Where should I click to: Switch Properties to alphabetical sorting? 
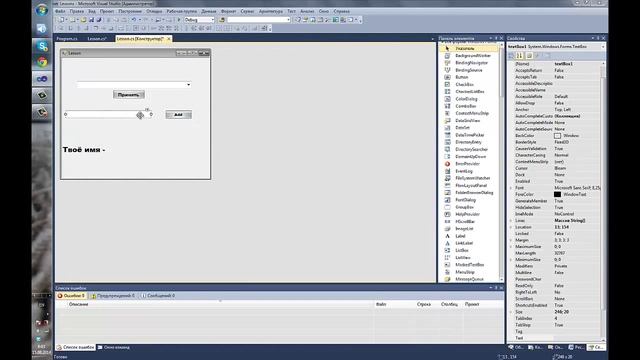pos(519,56)
